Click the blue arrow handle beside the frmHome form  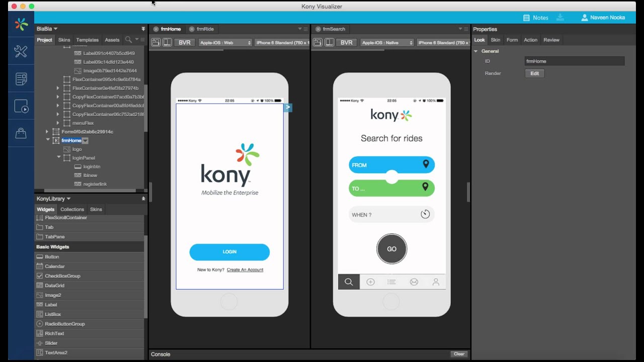pos(288,107)
